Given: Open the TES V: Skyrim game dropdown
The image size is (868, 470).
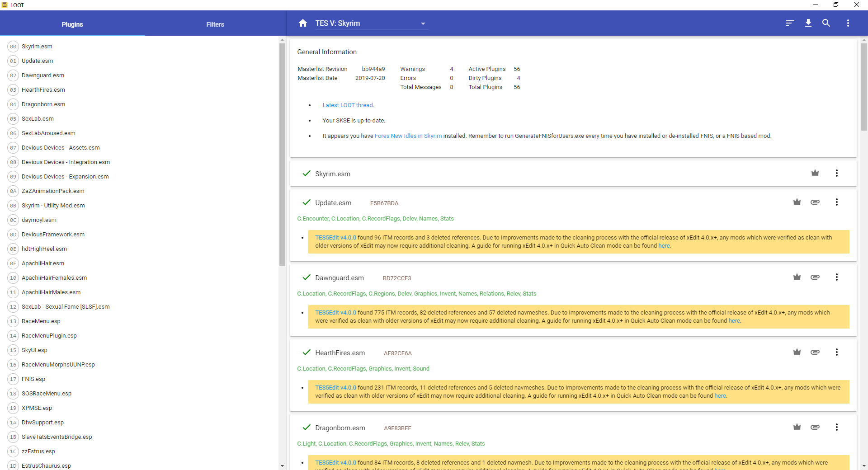Looking at the screenshot, I should pos(371,23).
